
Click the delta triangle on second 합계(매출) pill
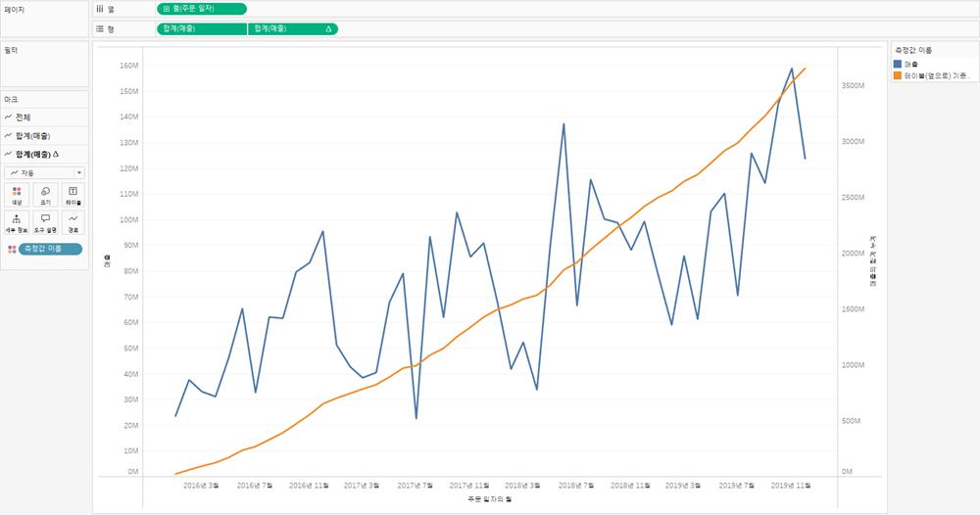point(328,28)
